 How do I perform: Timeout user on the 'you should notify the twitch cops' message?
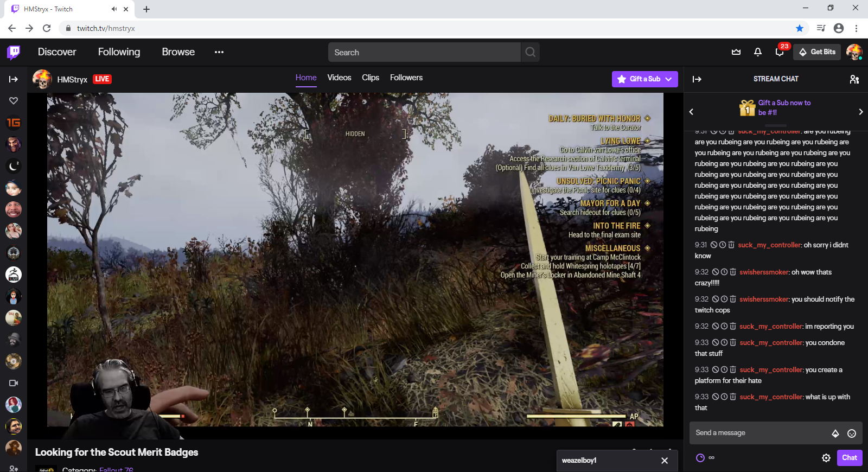[x=724, y=299]
